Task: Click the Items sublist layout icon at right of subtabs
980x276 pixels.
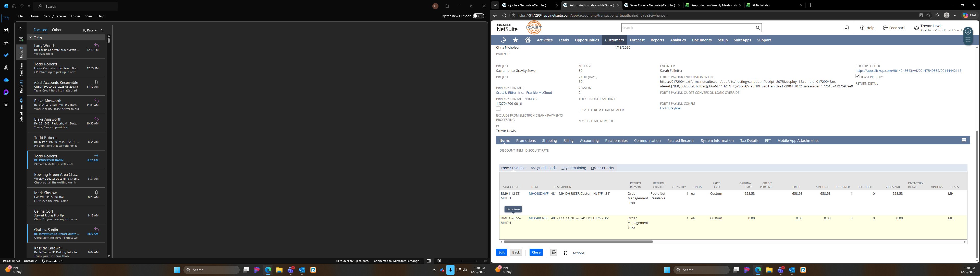Action: pos(964,140)
